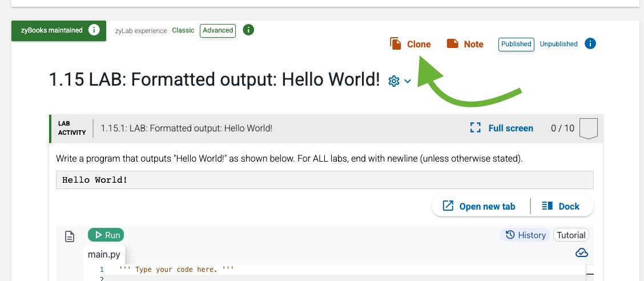Expand the chevron next to the gear icon

[x=408, y=81]
